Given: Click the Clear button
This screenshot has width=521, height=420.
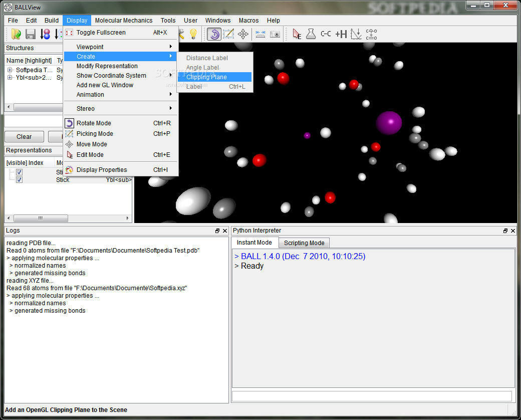Looking at the screenshot, I should [x=24, y=137].
